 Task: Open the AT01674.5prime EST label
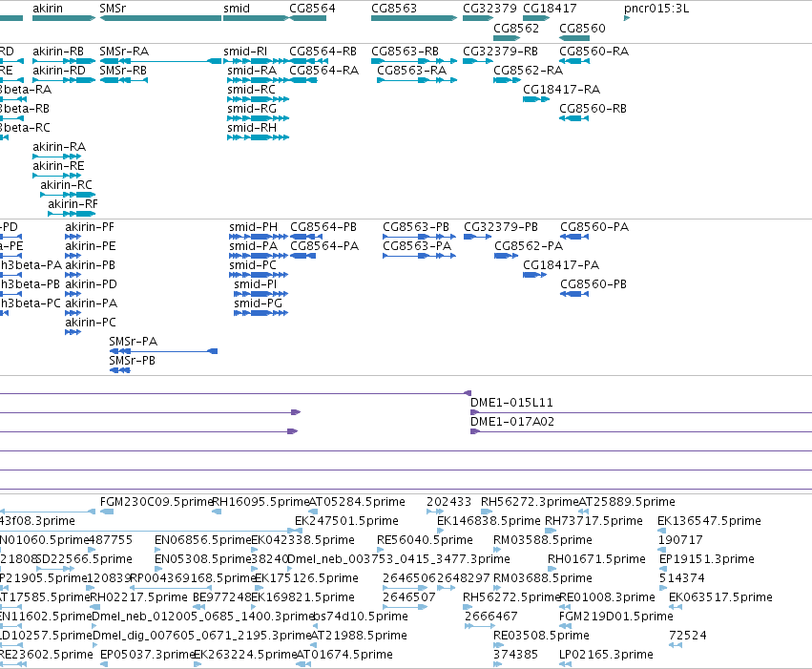[x=344, y=655]
